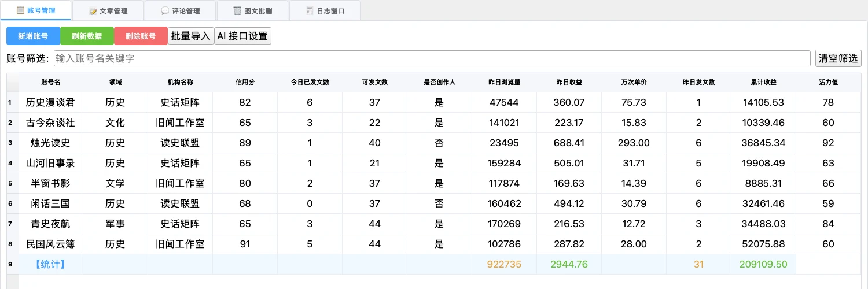Click 昨日收益 cell 688.41
Screen dimensions: 868x289
[x=569, y=143]
